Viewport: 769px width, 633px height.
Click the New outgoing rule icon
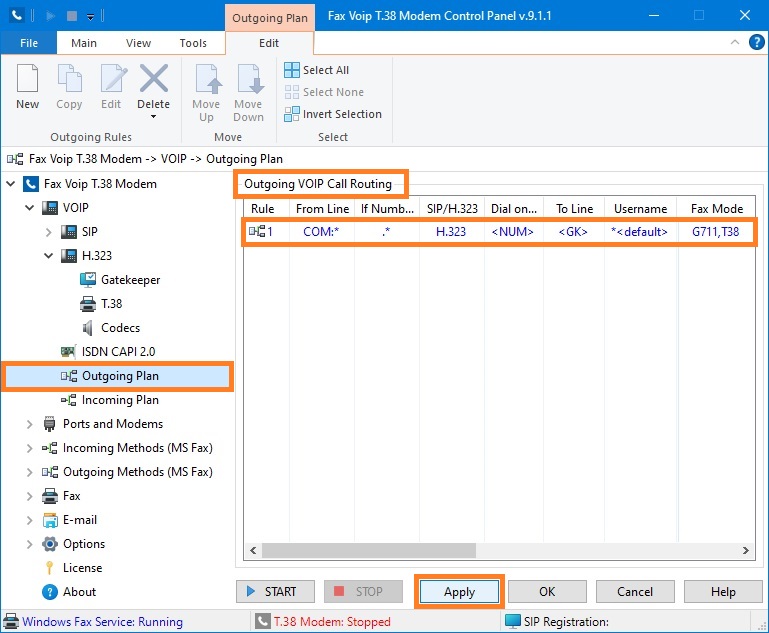(x=27, y=78)
